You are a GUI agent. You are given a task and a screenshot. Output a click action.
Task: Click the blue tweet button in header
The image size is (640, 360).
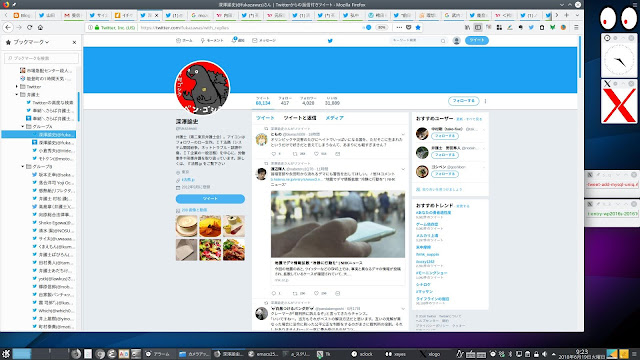coord(476,40)
